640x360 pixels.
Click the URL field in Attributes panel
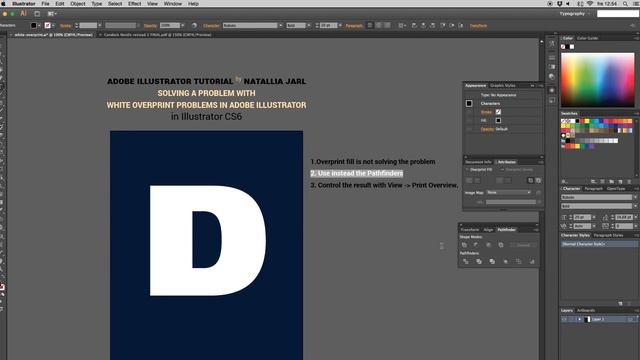(x=511, y=202)
